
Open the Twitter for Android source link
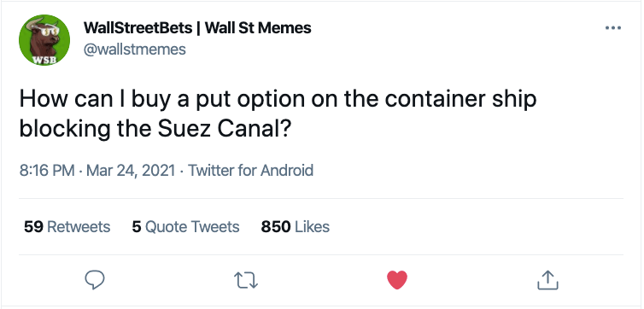point(250,170)
